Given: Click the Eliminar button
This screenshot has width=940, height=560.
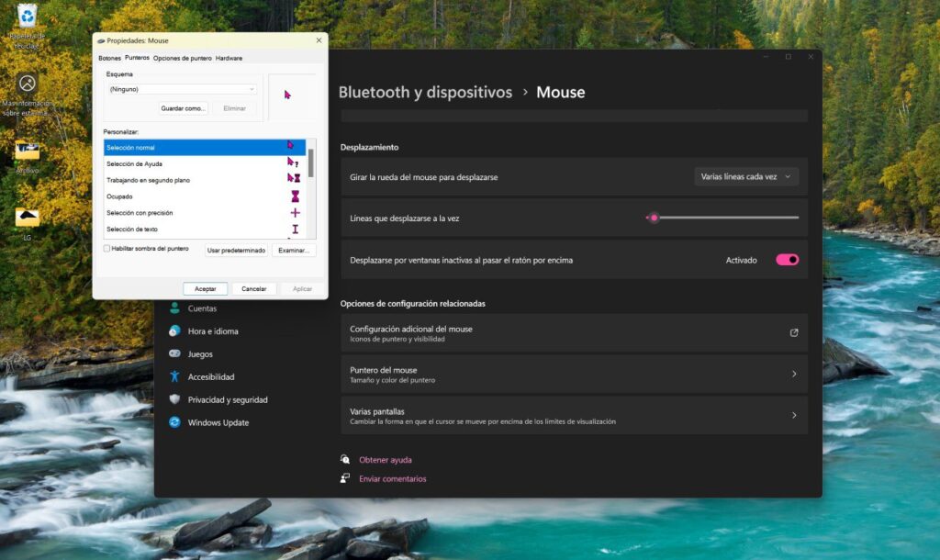Looking at the screenshot, I should click(234, 108).
